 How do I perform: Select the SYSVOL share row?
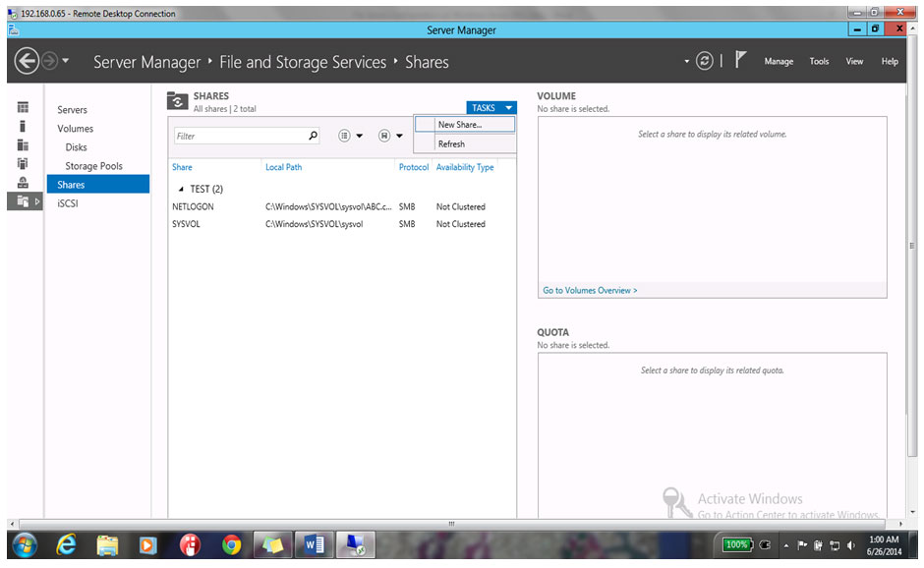click(x=342, y=224)
